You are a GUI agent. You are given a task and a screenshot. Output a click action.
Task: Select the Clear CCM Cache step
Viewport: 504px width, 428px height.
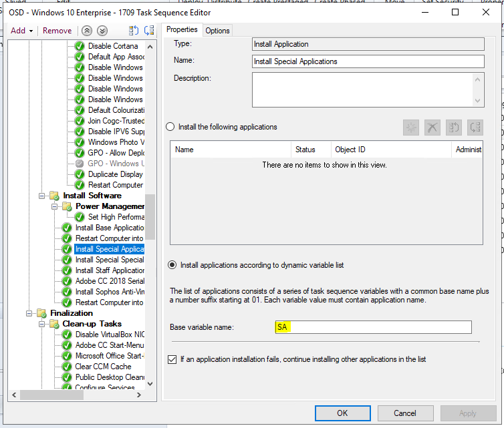tap(103, 367)
